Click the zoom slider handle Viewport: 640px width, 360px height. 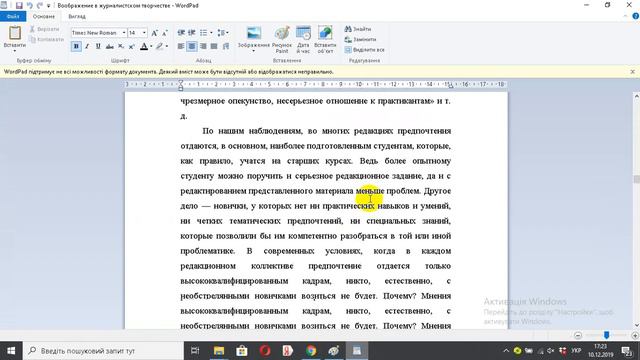[x=607, y=335]
